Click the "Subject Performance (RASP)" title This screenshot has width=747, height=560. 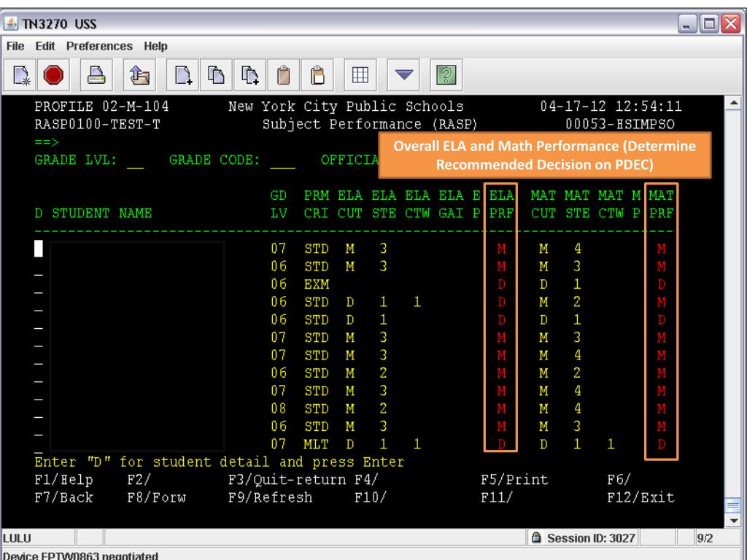pyautogui.click(x=370, y=124)
